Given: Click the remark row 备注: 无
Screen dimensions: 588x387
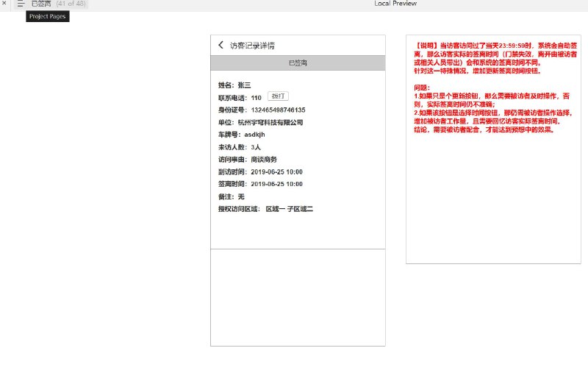Looking at the screenshot, I should click(232, 196).
